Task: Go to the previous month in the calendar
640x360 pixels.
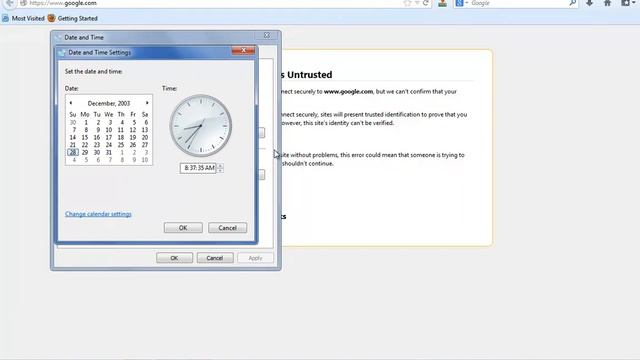Action: click(x=71, y=103)
